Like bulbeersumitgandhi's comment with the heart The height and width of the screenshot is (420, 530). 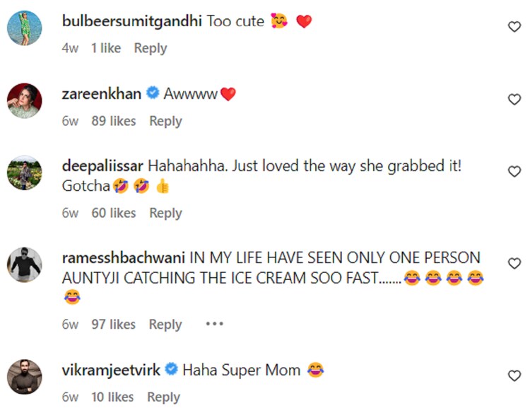coord(514,27)
